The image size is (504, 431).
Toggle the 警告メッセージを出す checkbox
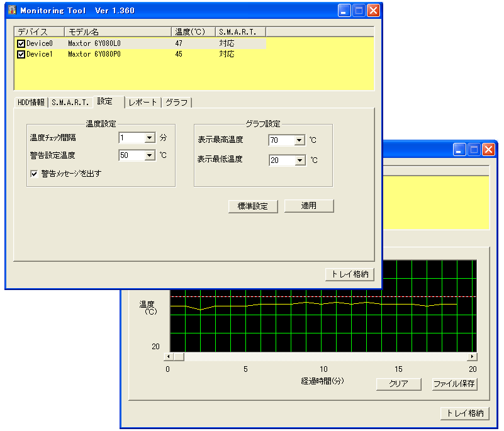pyautogui.click(x=34, y=174)
